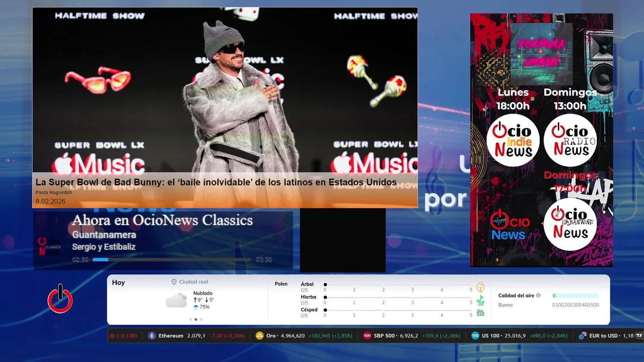
Task: Click the Oro gold icon in ticker
Action: pos(260,336)
